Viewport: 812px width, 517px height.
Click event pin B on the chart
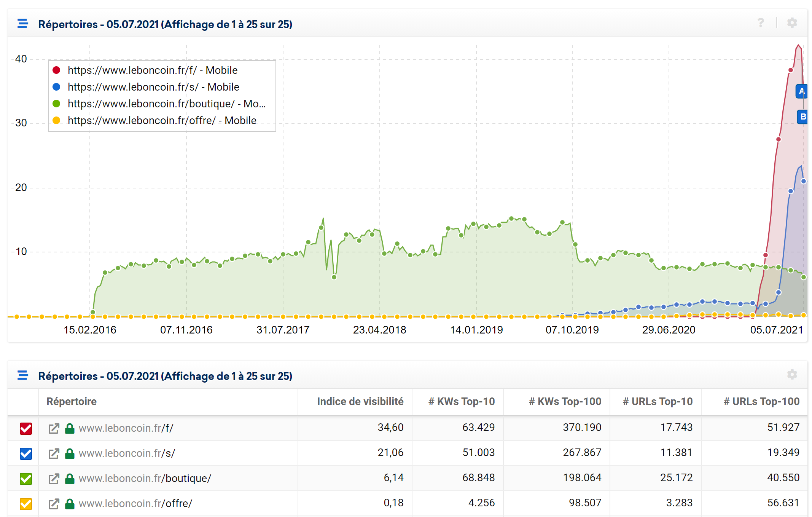[802, 116]
